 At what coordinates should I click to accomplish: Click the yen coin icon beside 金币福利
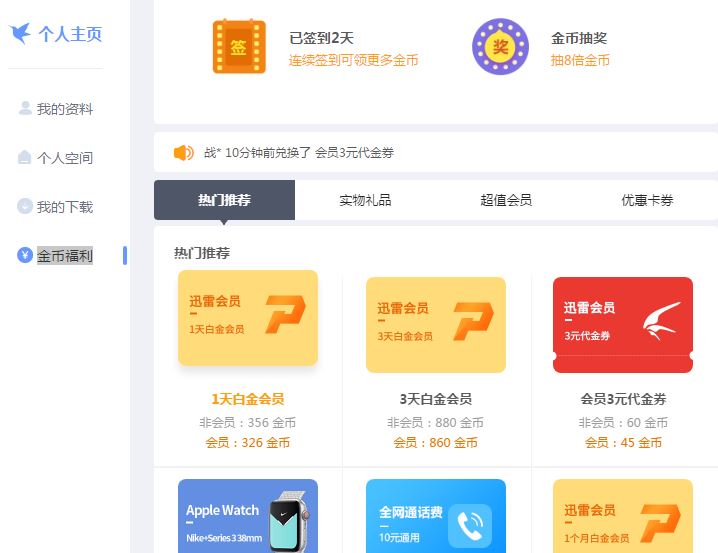[x=25, y=255]
